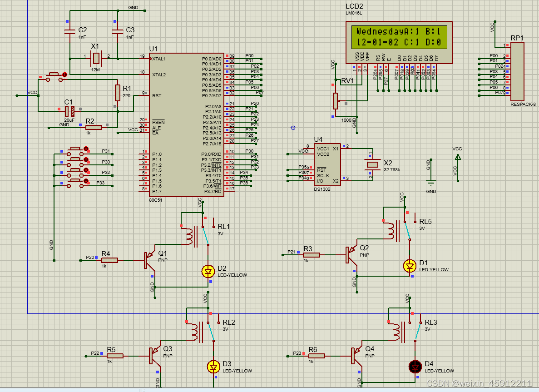Select resistor R2 1k symbol
This screenshot has height=392, width=539.
pos(94,128)
